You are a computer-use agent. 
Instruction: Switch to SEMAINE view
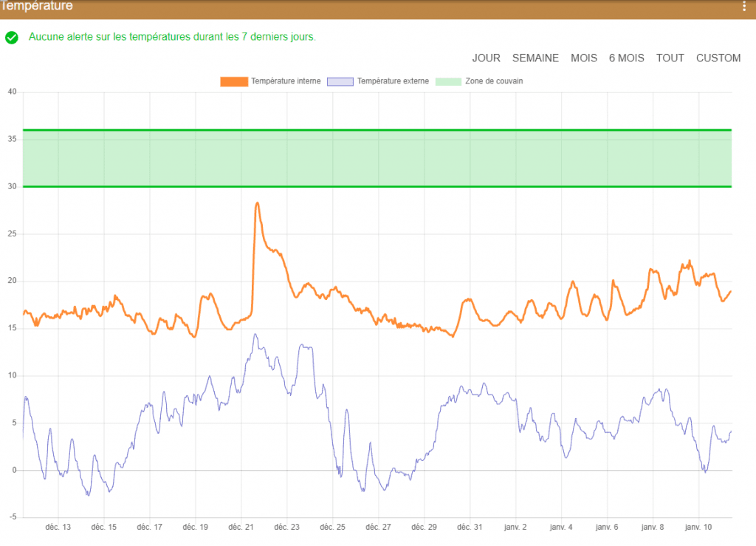535,58
